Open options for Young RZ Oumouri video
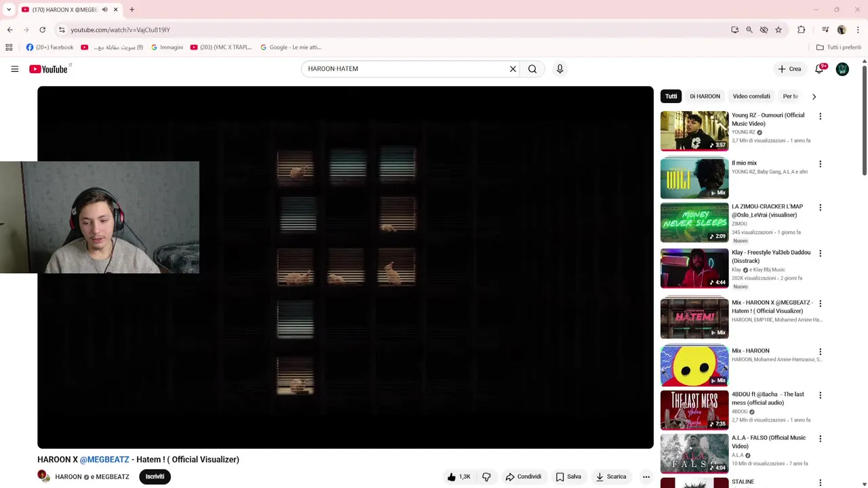Image resolution: width=868 pixels, height=488 pixels. 820,116
